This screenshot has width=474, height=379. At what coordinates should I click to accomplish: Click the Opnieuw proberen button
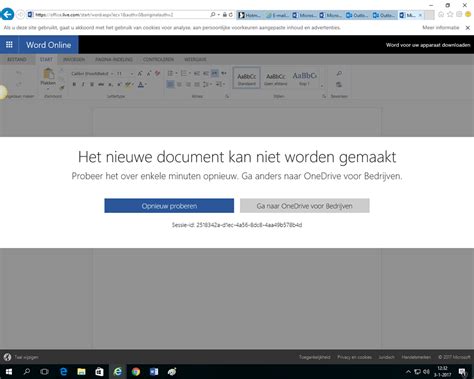click(x=169, y=206)
